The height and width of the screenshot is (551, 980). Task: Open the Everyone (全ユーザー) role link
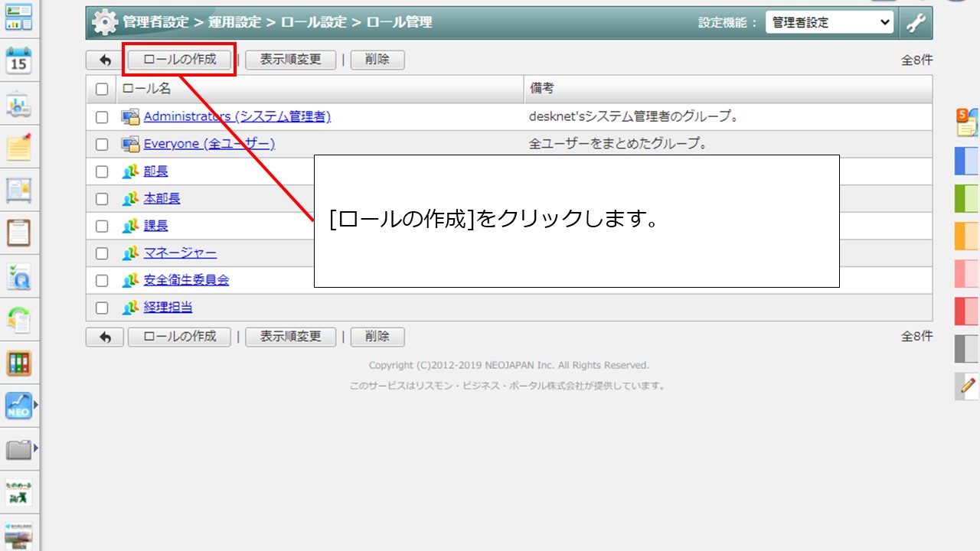[x=209, y=144]
